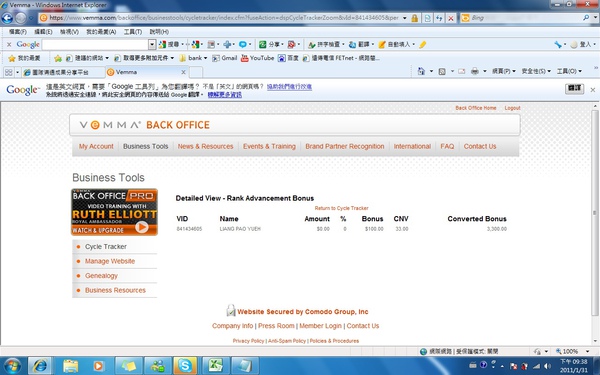Click the Quick Tabs grid icon
600x375 pixels.
[8, 72]
